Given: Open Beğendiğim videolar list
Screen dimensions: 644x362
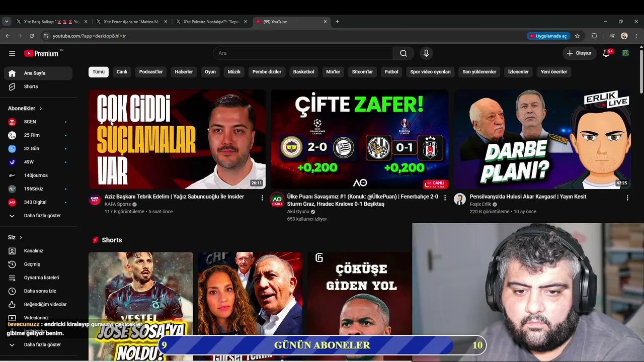Looking at the screenshot, I should [x=38, y=304].
